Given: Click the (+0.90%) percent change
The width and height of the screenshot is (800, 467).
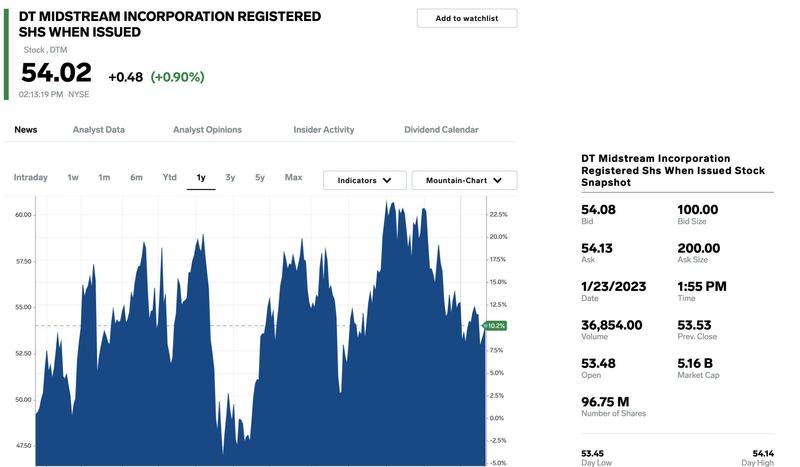Looking at the screenshot, I should pyautogui.click(x=178, y=77).
